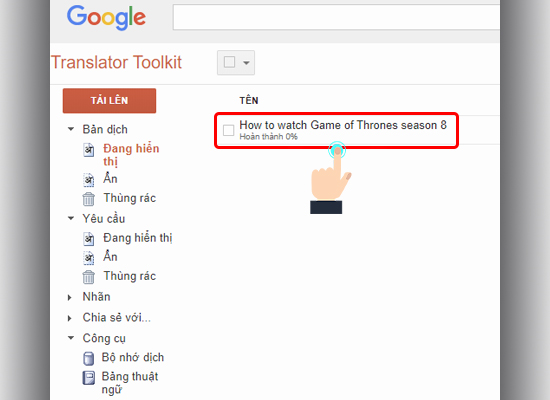This screenshot has width=550, height=400.
Task: Expand the Chia sẻ với... section
Action: point(70,318)
